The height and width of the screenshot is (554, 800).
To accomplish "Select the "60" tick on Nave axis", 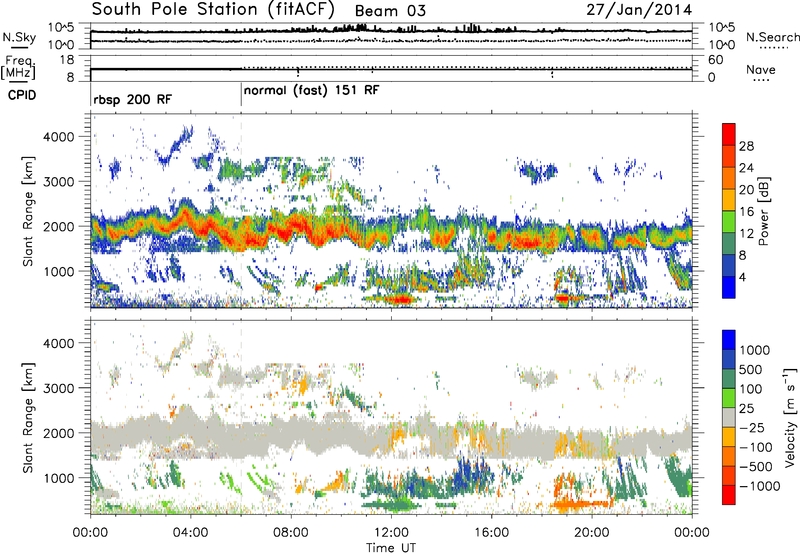I will pyautogui.click(x=715, y=60).
